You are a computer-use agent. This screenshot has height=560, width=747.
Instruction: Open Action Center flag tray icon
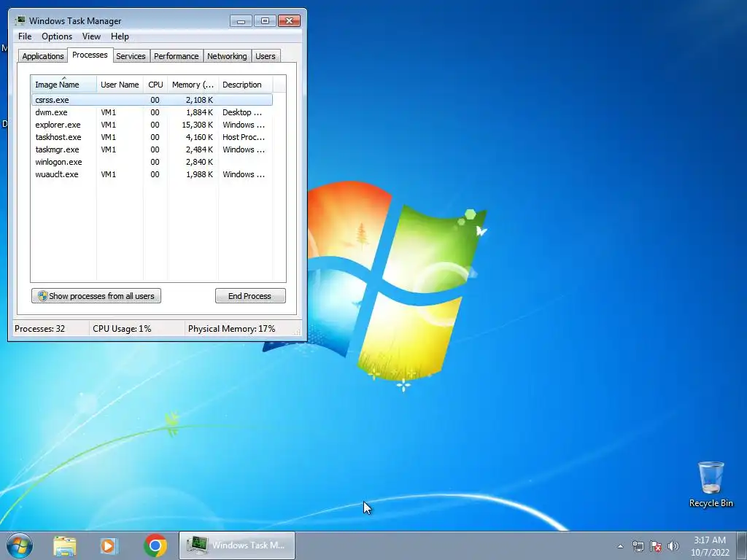(656, 546)
